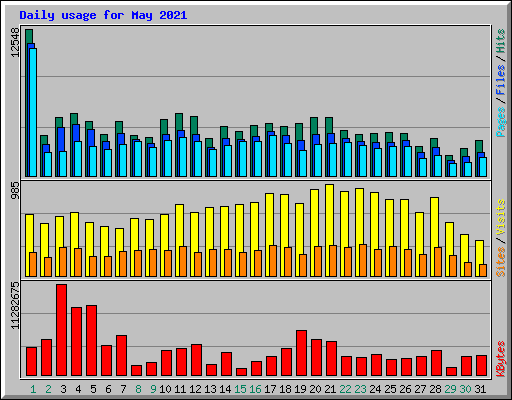Viewport: 512px width, 400px height.
Task: Click day 9 on the x-axis
Action: [153, 389]
